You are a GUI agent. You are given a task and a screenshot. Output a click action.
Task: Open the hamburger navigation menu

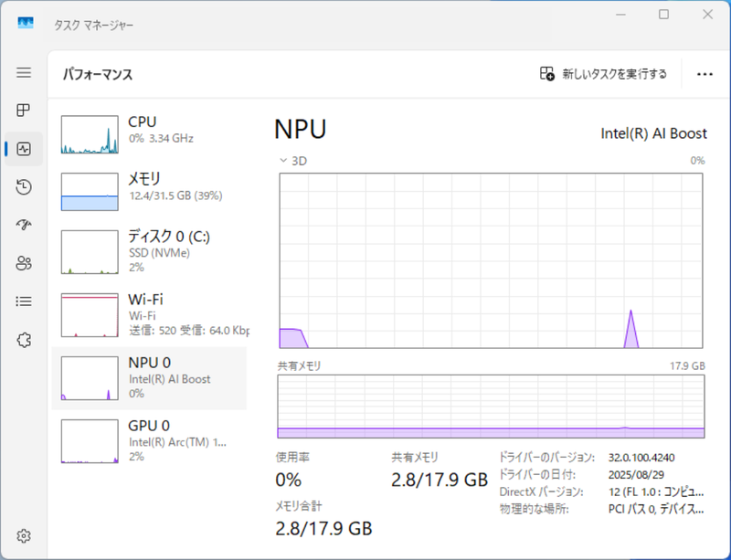24,72
